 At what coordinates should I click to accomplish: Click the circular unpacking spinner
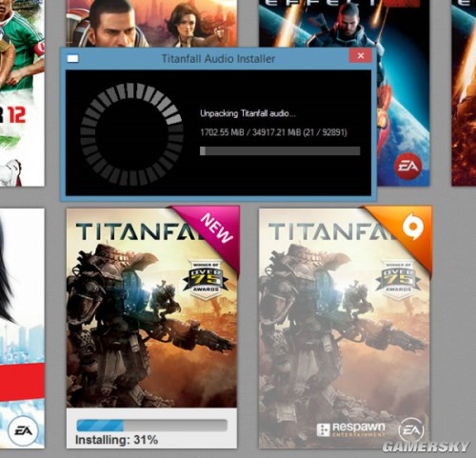pos(131,134)
